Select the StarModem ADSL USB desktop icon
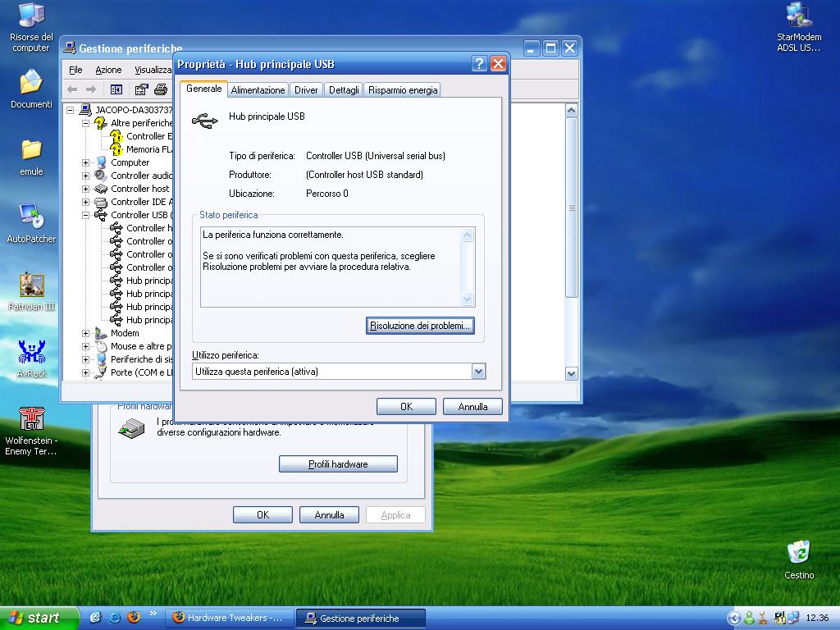This screenshot has height=630, width=840. pyautogui.click(x=798, y=16)
